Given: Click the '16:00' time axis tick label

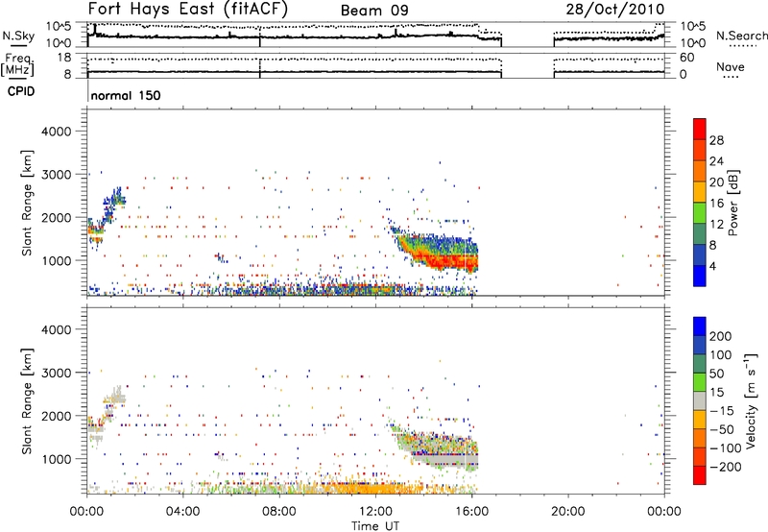Looking at the screenshot, I should click(471, 512).
